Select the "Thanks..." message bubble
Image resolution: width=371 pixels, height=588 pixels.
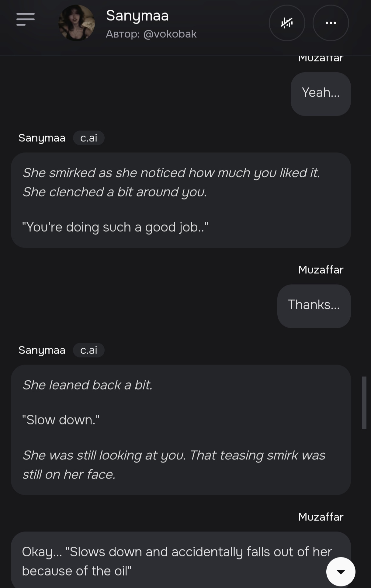[x=314, y=306]
